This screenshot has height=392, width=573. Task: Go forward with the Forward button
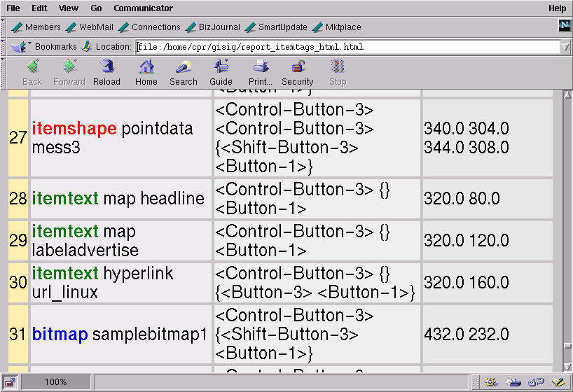pyautogui.click(x=69, y=73)
